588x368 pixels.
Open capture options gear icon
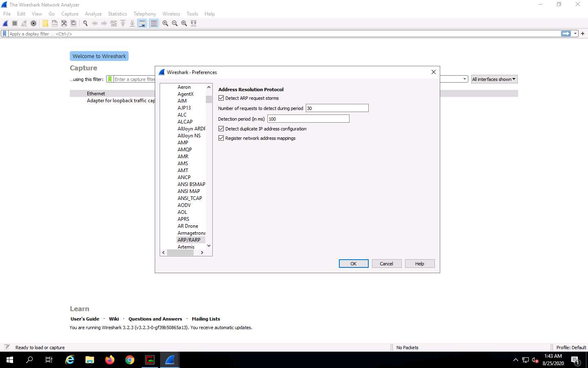pos(33,23)
